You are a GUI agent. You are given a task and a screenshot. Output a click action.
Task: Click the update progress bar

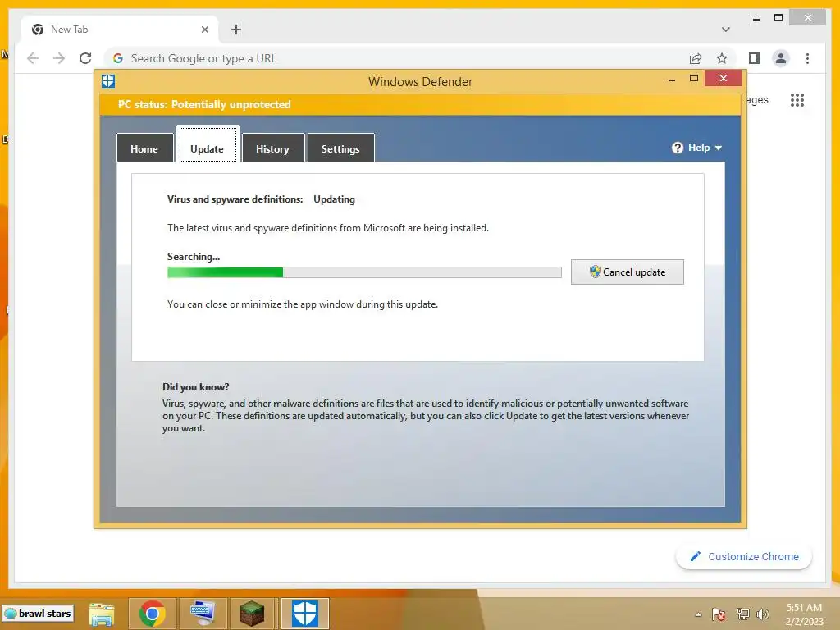tap(364, 272)
